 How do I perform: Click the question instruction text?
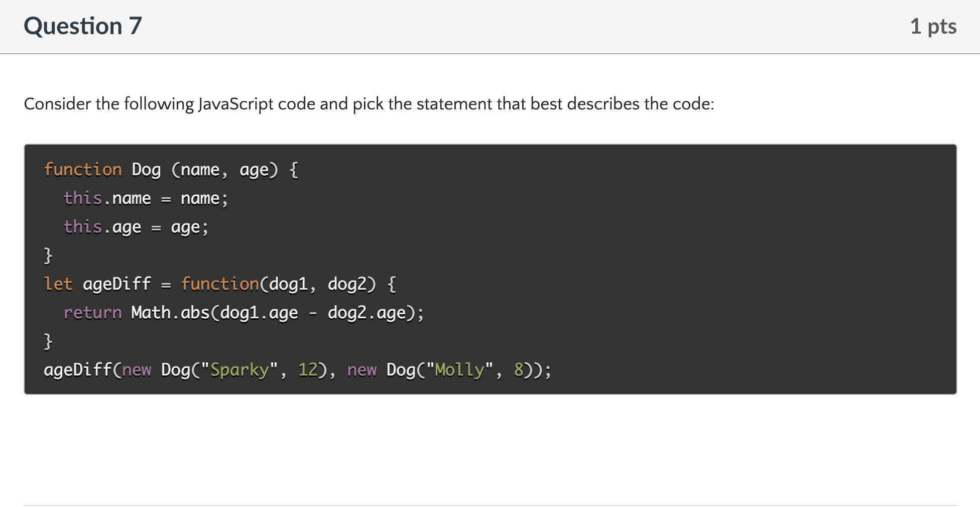[x=369, y=104]
